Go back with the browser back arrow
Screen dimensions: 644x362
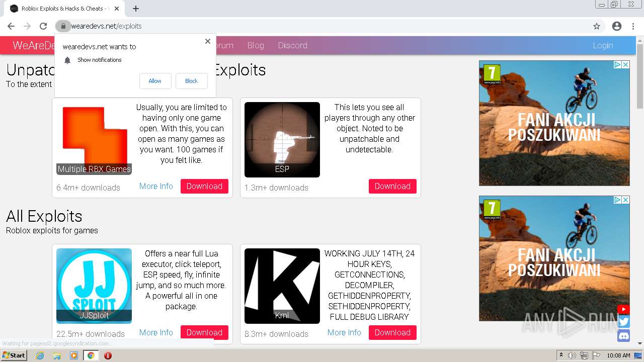[x=11, y=26]
